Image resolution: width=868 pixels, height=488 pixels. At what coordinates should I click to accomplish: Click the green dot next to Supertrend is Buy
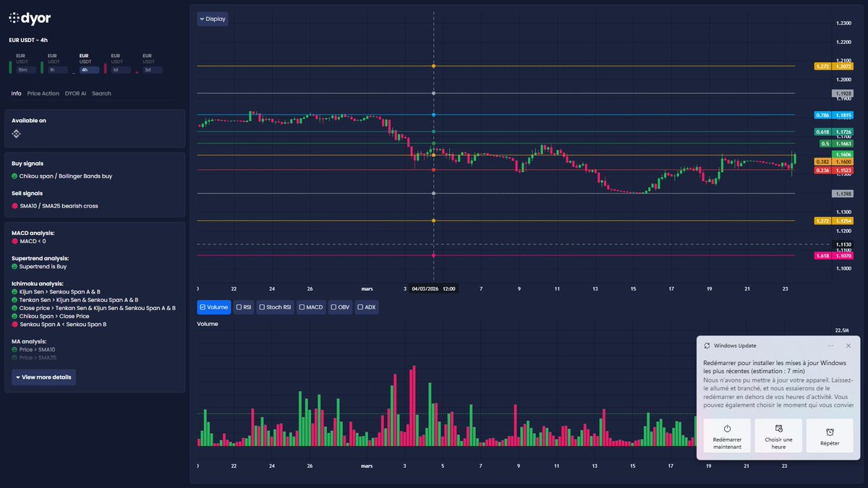[x=14, y=266]
